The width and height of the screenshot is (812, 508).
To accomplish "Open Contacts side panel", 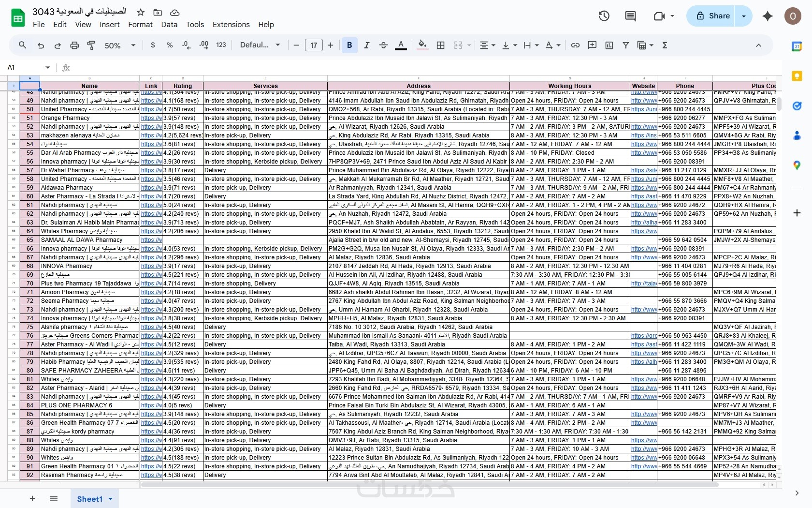I will tap(797, 136).
